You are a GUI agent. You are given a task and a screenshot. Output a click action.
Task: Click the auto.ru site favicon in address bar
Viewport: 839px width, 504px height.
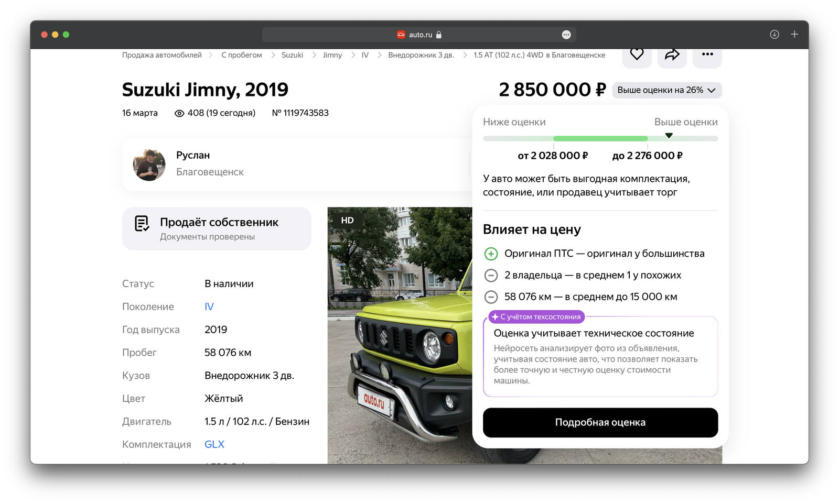(401, 35)
